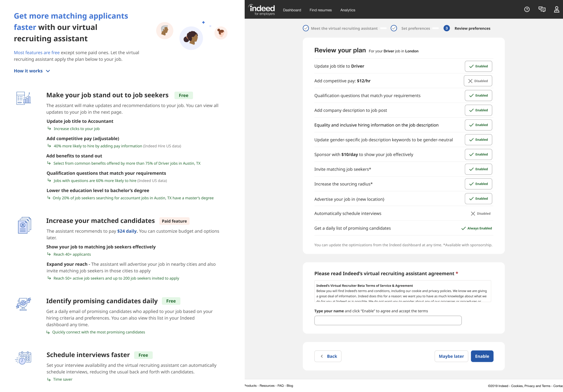Go to Meet the virtual recruiting assistant step
The height and width of the screenshot is (392, 563).
344,28
